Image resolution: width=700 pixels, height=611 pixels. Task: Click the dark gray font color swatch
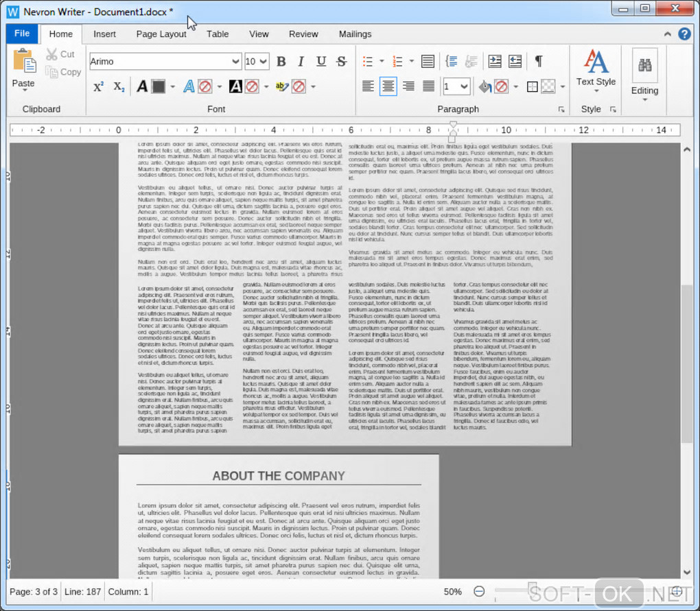point(159,86)
